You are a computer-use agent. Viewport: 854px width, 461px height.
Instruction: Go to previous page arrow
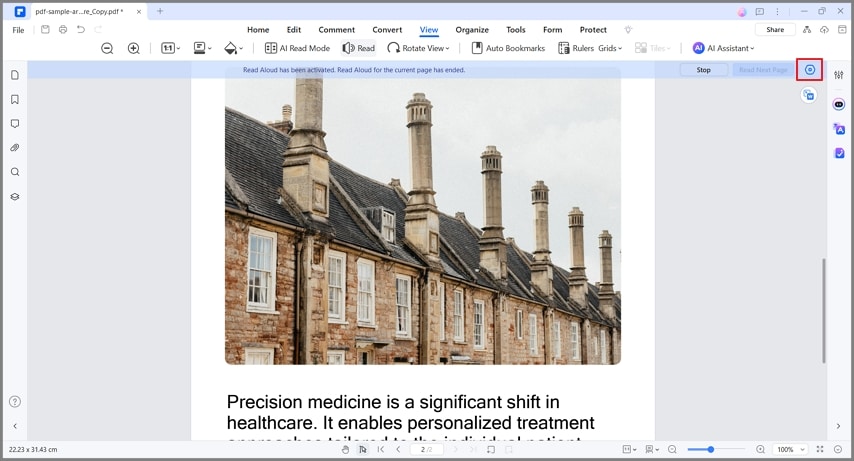[398, 450]
